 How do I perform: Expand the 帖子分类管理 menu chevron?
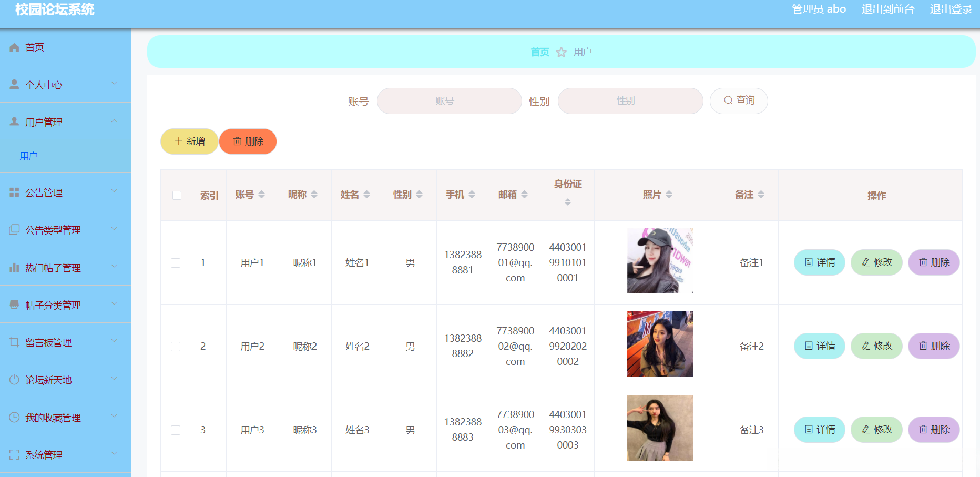pyautogui.click(x=114, y=304)
